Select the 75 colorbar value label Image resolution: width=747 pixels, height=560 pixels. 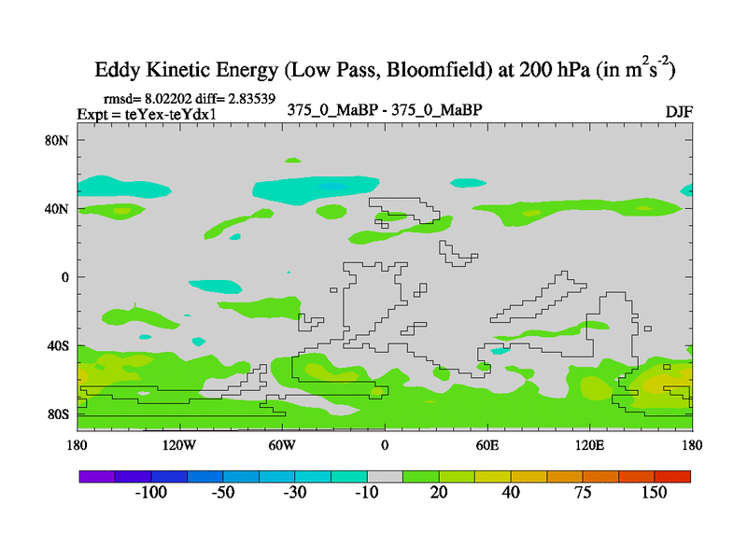[x=583, y=493]
